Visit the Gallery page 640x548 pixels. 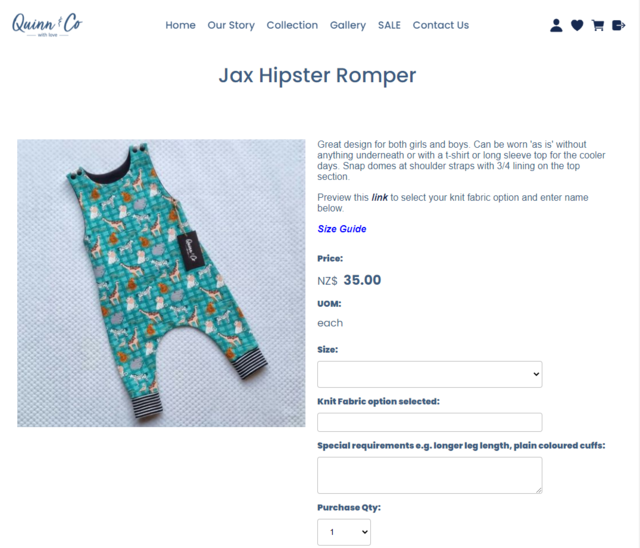(348, 25)
